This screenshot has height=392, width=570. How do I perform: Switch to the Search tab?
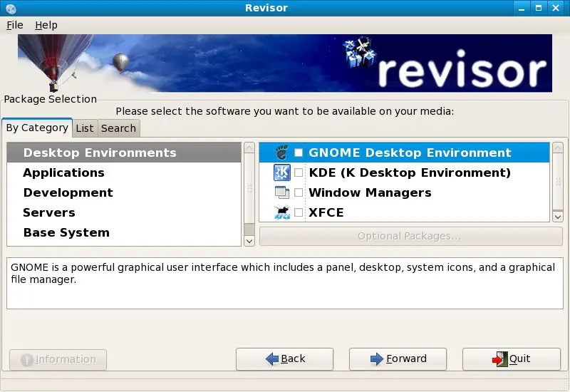coord(118,128)
